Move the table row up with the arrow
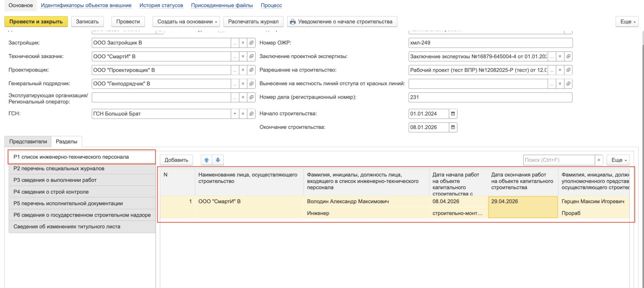This screenshot has width=644, height=288. click(x=207, y=160)
